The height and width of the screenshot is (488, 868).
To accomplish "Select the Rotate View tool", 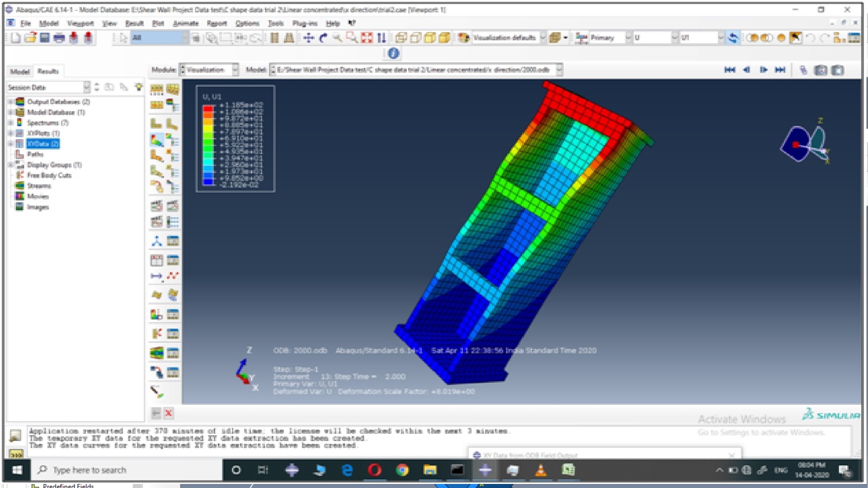I will [x=323, y=38].
